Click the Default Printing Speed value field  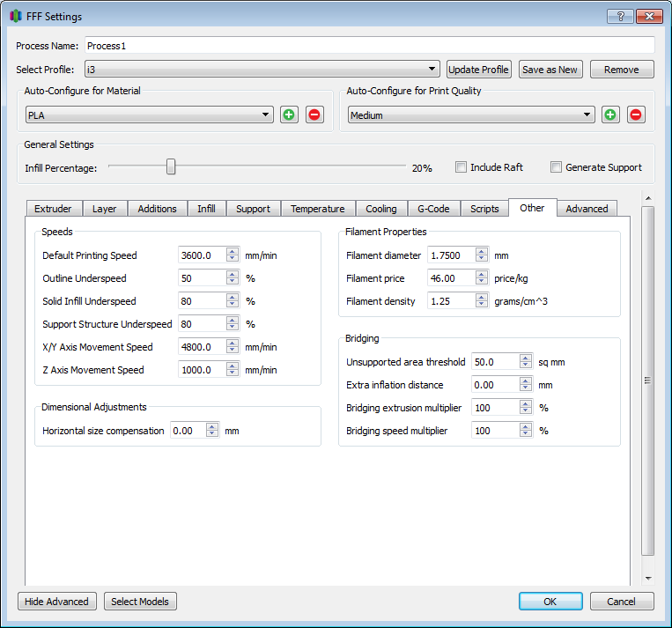pyautogui.click(x=203, y=255)
